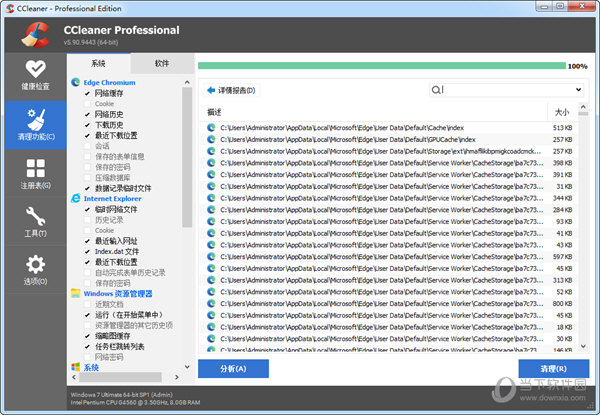Switch to the 软件 (Applications) tab

[162, 63]
